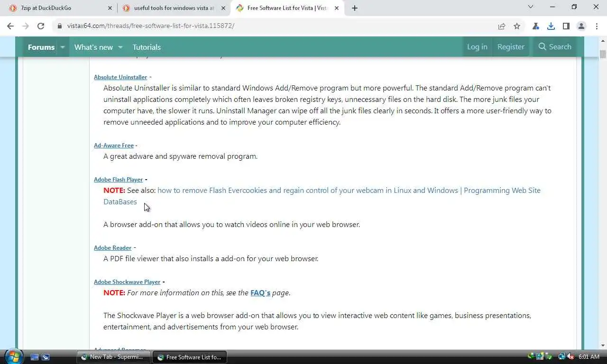The height and width of the screenshot is (364, 607).
Task: Click Register on the forum header
Action: point(511,46)
